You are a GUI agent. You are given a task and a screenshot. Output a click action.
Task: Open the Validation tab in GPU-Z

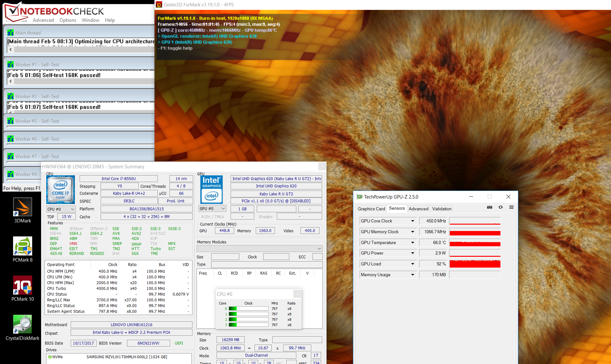[442, 209]
